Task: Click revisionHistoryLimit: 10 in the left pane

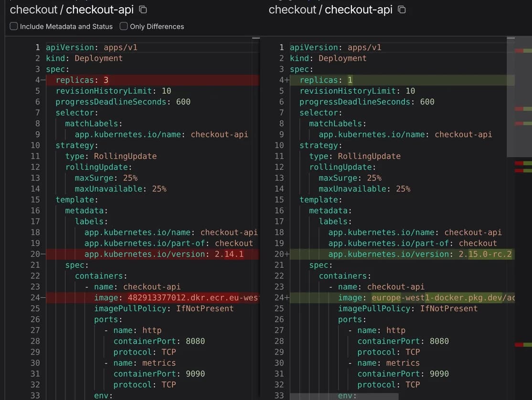Action: point(113,91)
